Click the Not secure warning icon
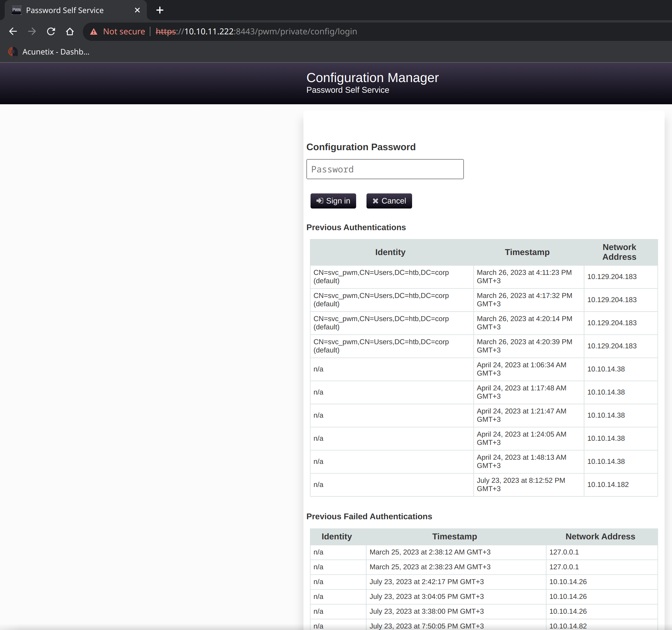This screenshot has width=672, height=630. (94, 31)
